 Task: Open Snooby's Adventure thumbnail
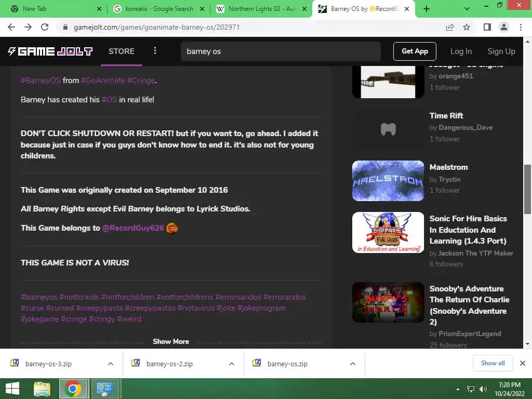388,302
